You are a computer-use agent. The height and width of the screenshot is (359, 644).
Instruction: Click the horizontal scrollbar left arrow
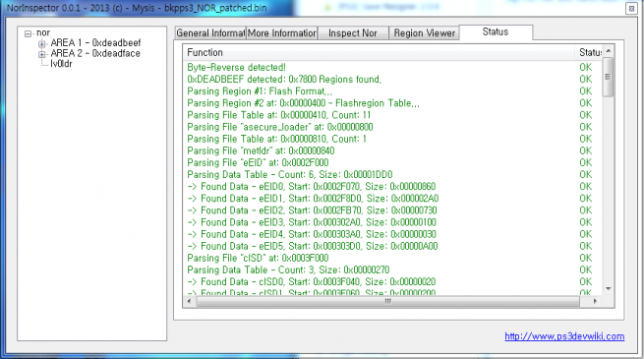tap(189, 301)
